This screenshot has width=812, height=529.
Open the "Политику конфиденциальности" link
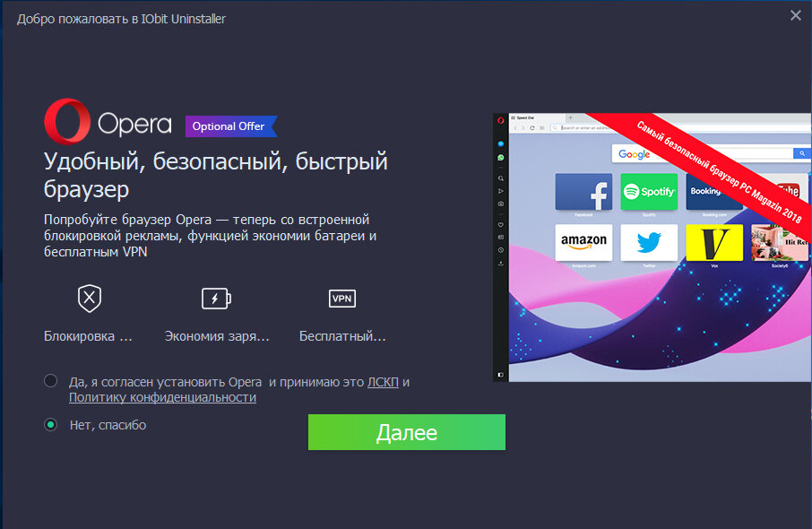pyautogui.click(x=162, y=397)
